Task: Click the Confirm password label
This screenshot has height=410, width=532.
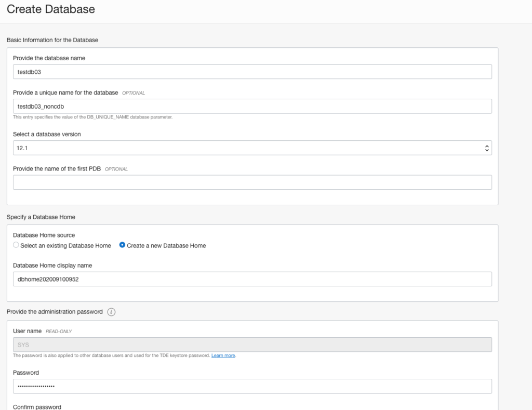Action: click(x=37, y=407)
